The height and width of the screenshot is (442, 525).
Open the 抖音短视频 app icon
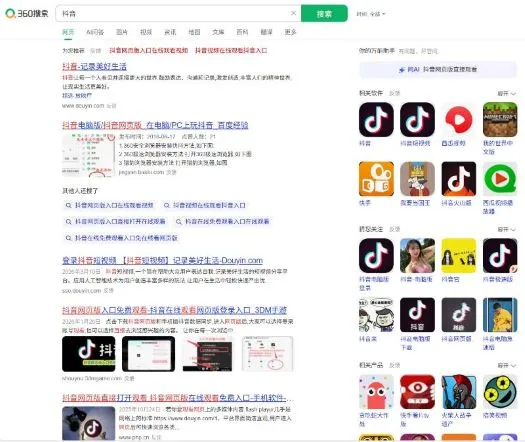coord(417,120)
